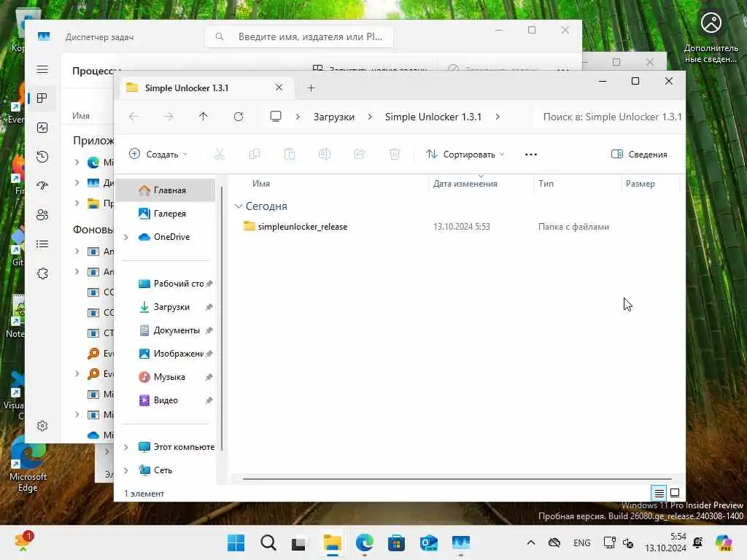Go back in File Explorer navigation
747x560 pixels.
click(134, 117)
